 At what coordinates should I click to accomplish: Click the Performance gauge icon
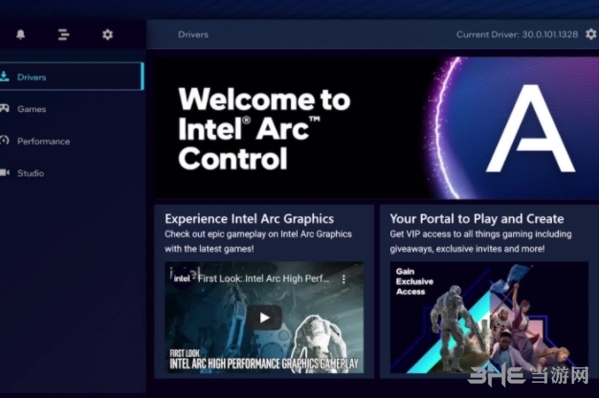(x=4, y=140)
